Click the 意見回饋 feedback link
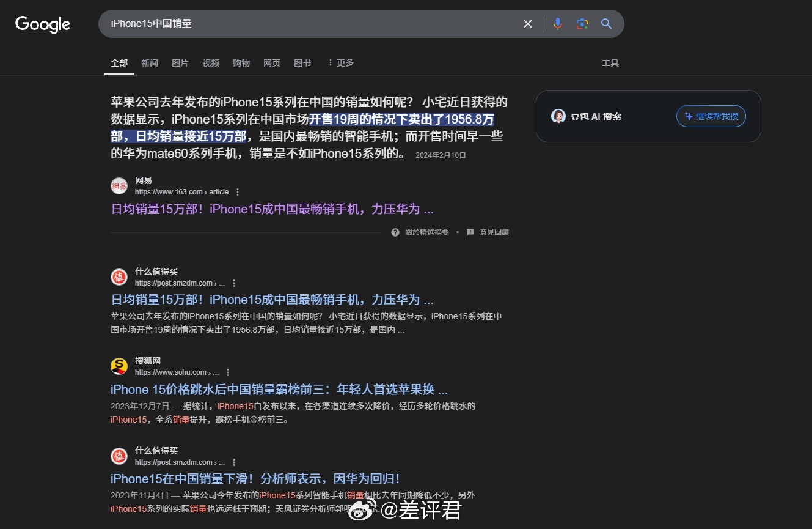Image resolution: width=812 pixels, height=529 pixels. pyautogui.click(x=488, y=232)
